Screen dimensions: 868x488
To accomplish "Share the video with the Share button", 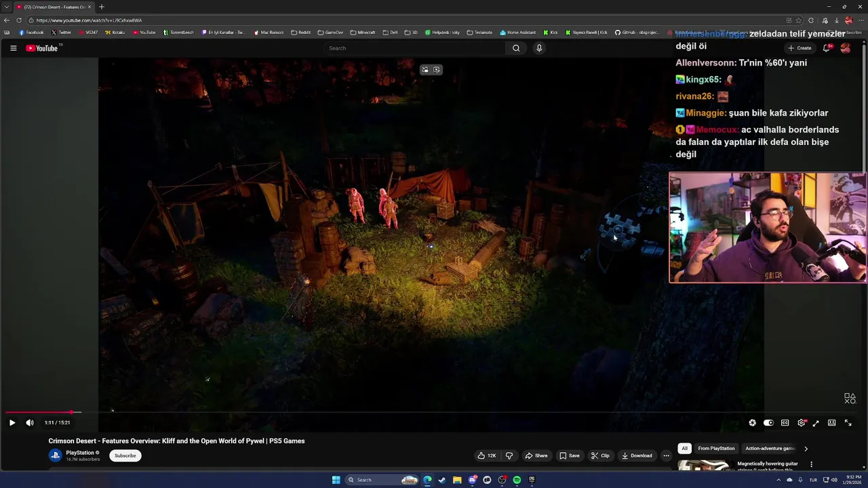I will [536, 455].
